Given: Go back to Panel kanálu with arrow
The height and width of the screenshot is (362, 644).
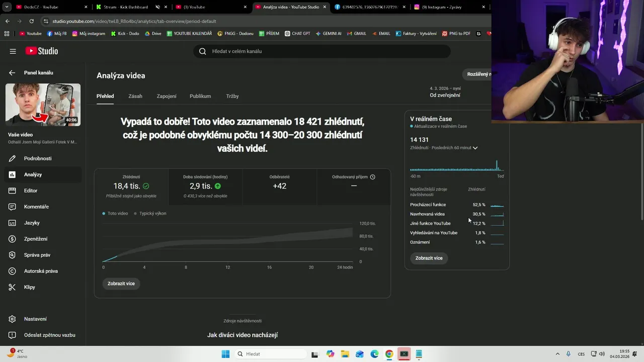Looking at the screenshot, I should click(x=12, y=73).
